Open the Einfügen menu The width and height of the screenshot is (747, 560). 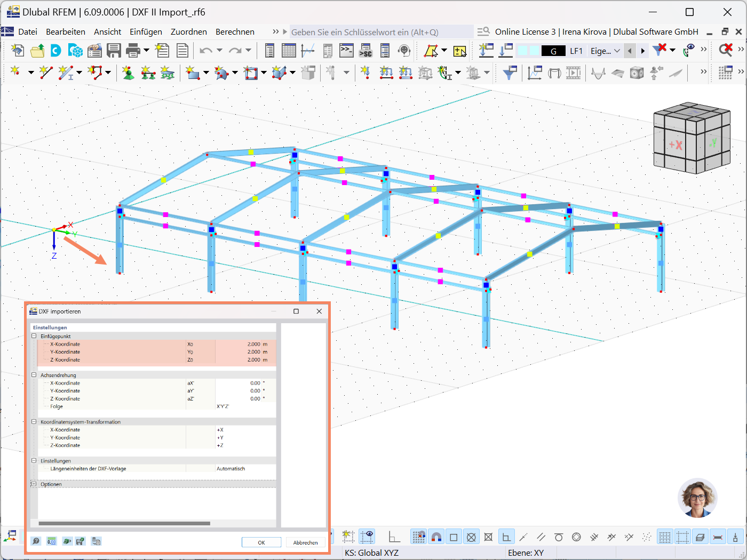(146, 31)
